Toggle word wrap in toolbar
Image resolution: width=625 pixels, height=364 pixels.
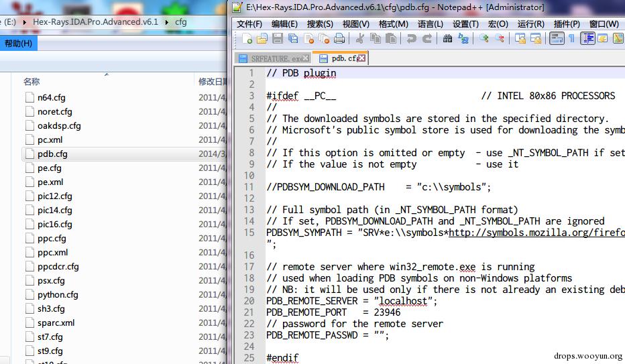point(556,39)
